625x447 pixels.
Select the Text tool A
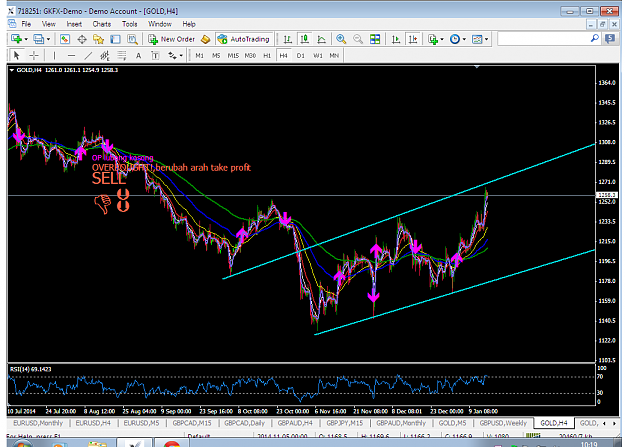[138, 55]
